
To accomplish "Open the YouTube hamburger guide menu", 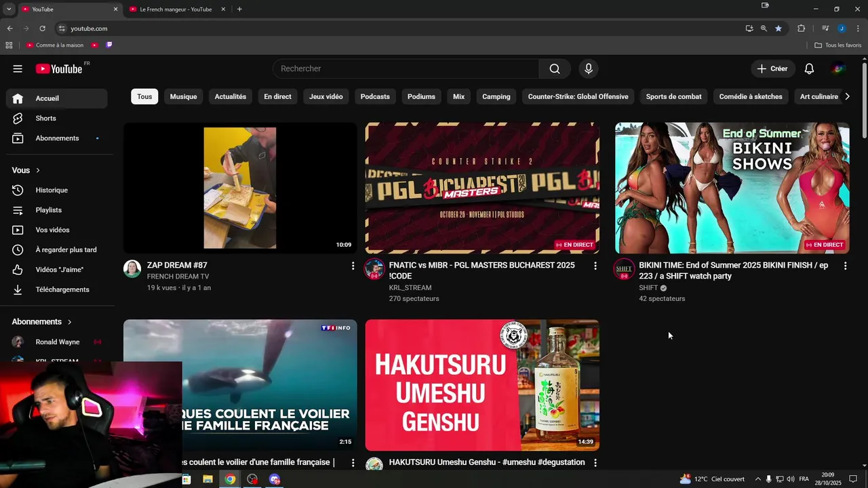I will point(18,68).
